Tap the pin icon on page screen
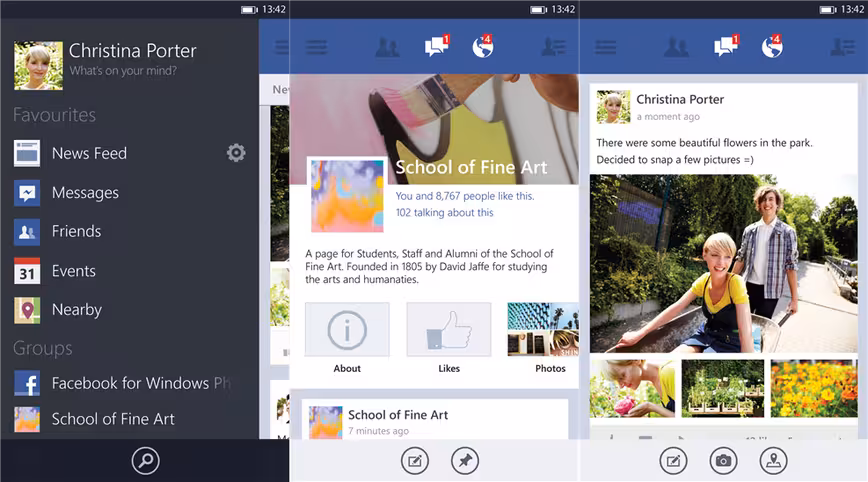Screen dimensions: 868x482 tap(464, 460)
